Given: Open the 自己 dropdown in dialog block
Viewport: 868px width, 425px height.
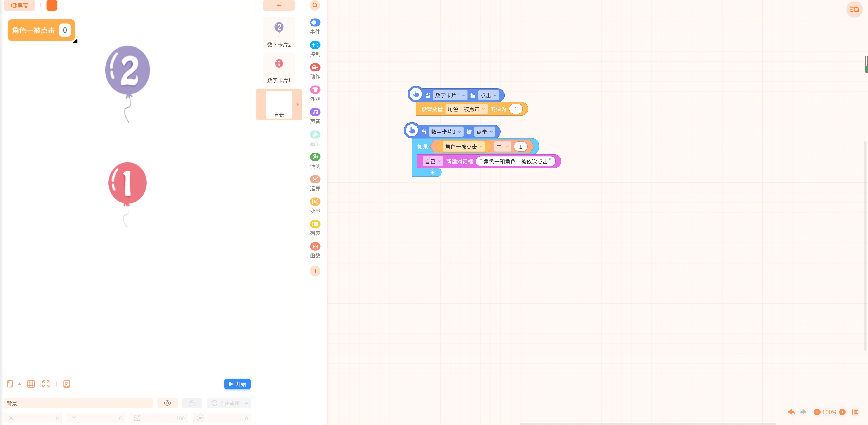Looking at the screenshot, I should pyautogui.click(x=433, y=161).
